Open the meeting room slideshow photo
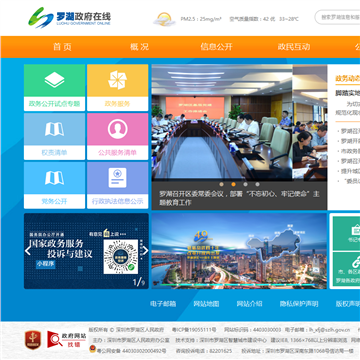360x360 pixels. 222,122
